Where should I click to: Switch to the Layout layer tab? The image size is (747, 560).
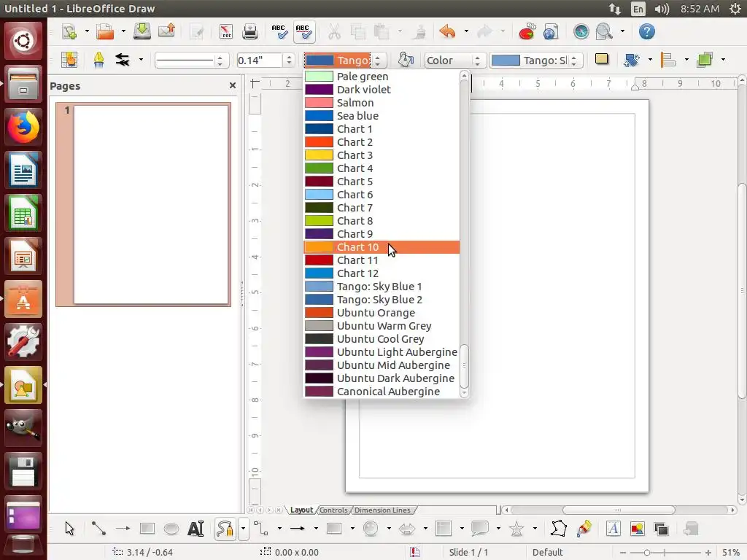tap(301, 510)
